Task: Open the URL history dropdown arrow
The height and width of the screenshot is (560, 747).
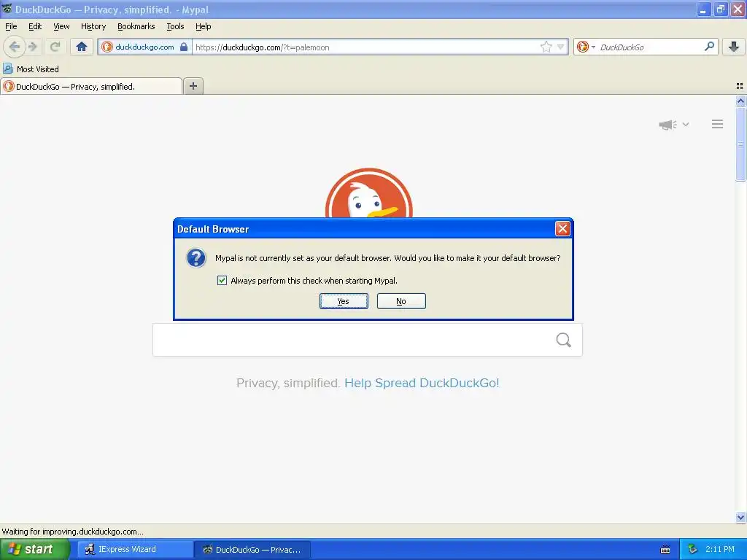Action: [561, 47]
